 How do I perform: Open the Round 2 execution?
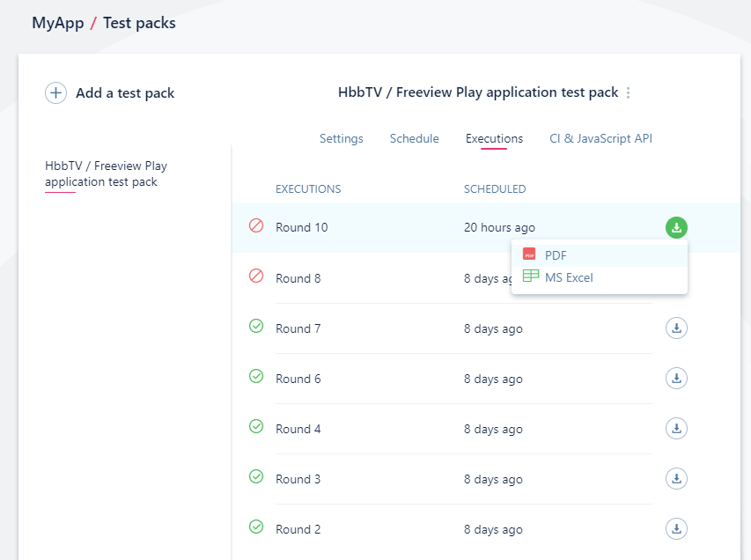pos(298,529)
